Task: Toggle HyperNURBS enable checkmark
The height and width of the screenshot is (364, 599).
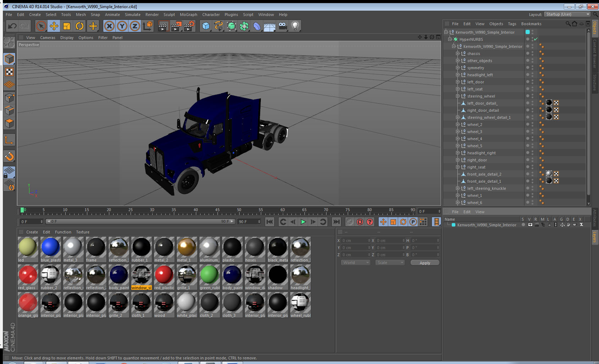Action: coord(536,39)
